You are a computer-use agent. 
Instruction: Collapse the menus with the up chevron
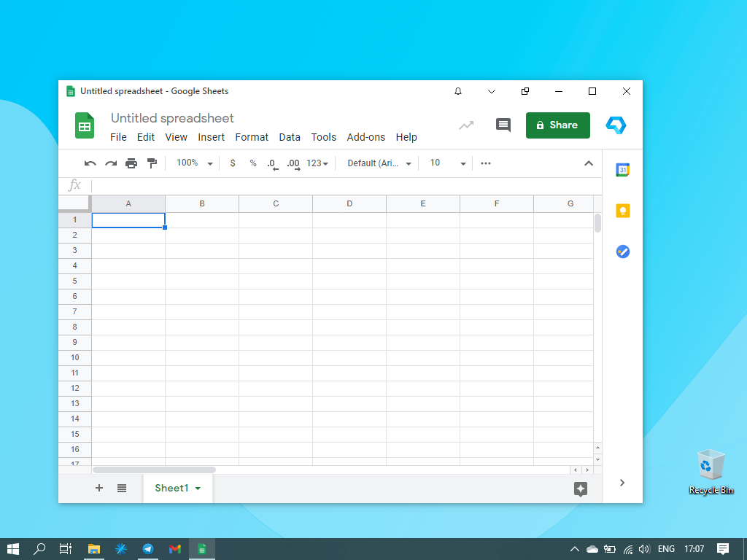click(x=589, y=163)
